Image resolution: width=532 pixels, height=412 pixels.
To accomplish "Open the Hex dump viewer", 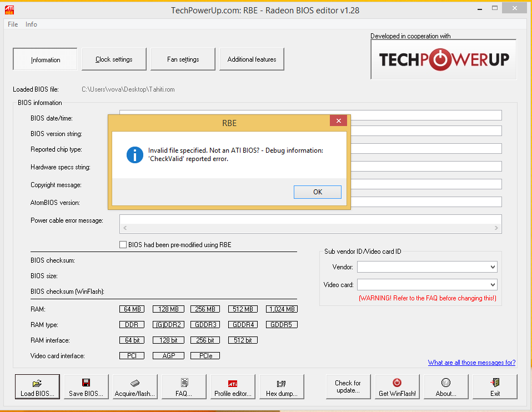I will click(282, 386).
